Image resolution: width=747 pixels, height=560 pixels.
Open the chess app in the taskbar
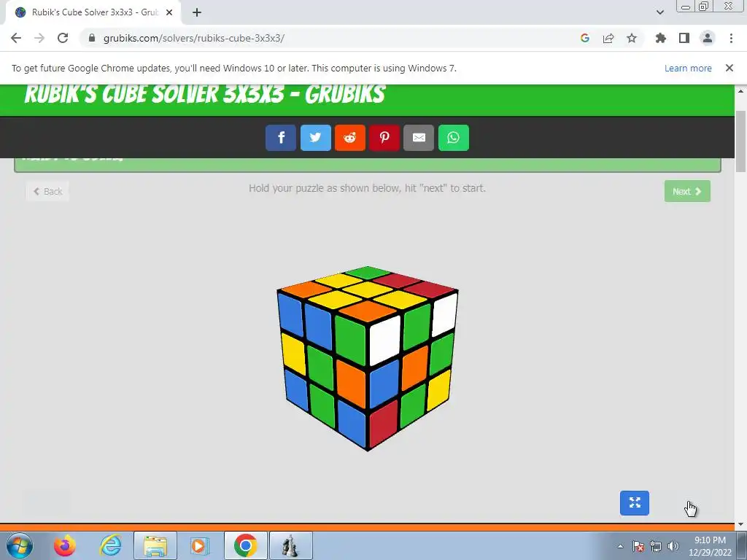(x=290, y=545)
